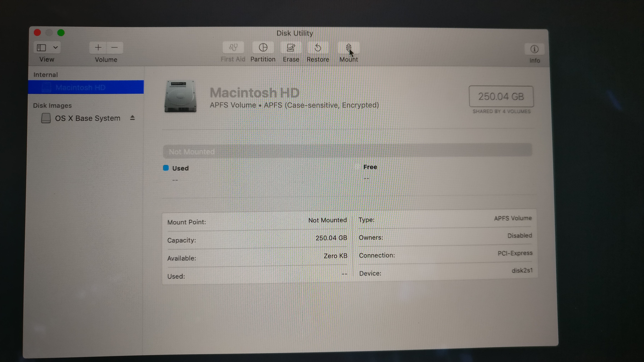Open the Partition tool
644x362 pixels.
click(x=263, y=47)
